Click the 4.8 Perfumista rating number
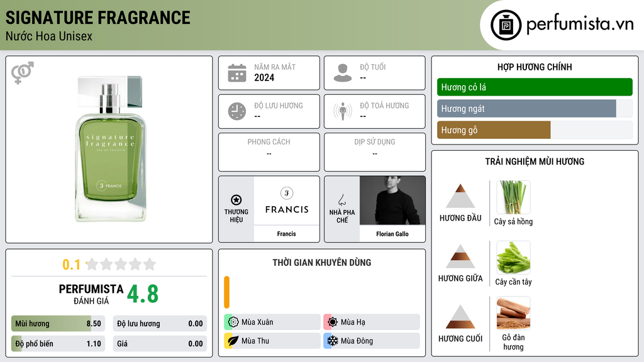 [143, 294]
